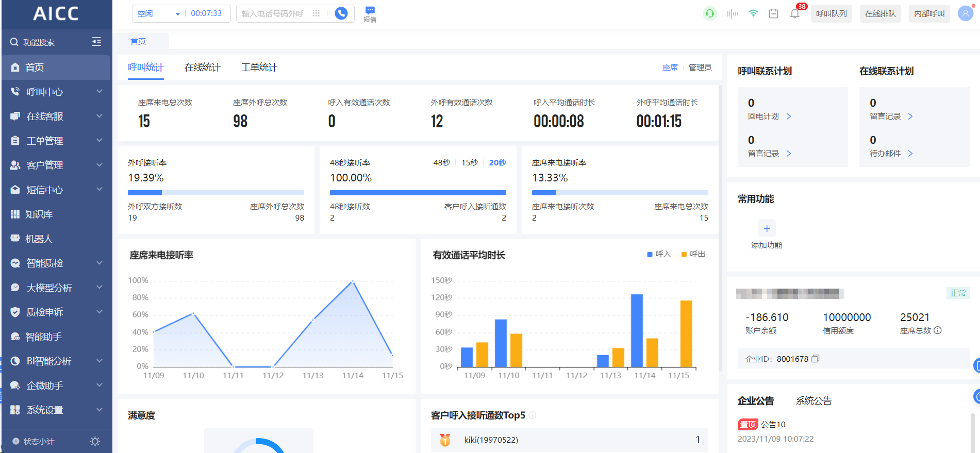The width and height of the screenshot is (980, 453).
Task: Click info icon next to 客户呼入接听通数Top5
Action: tap(533, 415)
